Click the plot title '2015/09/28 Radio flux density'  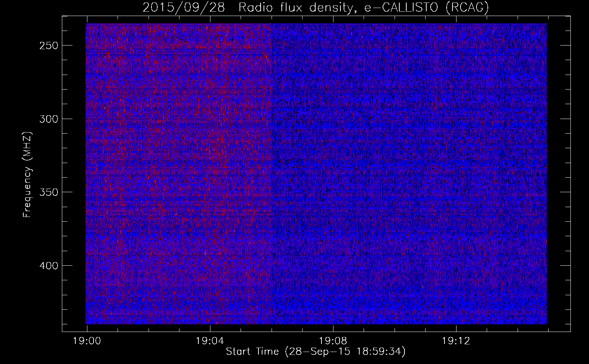click(x=315, y=7)
